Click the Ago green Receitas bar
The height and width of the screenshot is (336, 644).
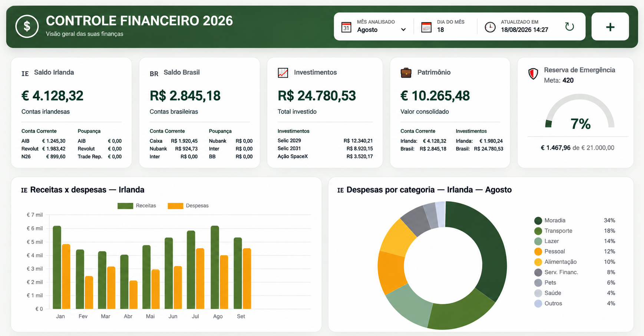215,267
